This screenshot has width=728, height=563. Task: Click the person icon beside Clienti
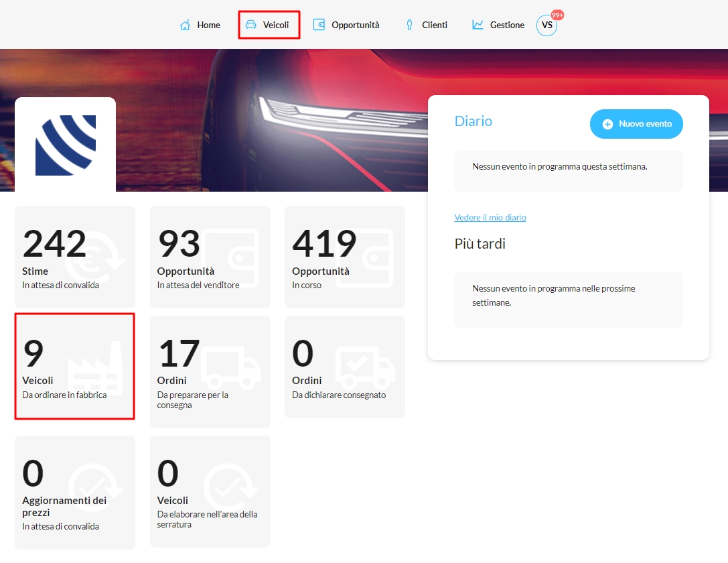(409, 25)
